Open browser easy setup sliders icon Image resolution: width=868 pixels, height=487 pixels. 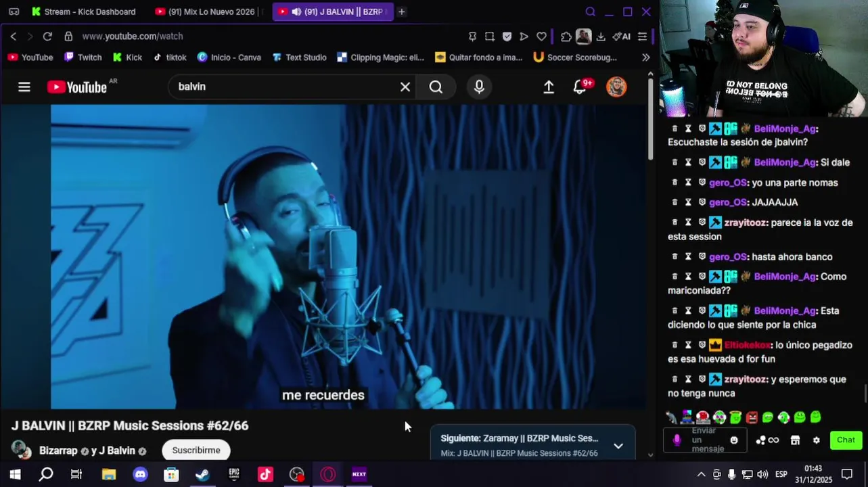coord(642,36)
